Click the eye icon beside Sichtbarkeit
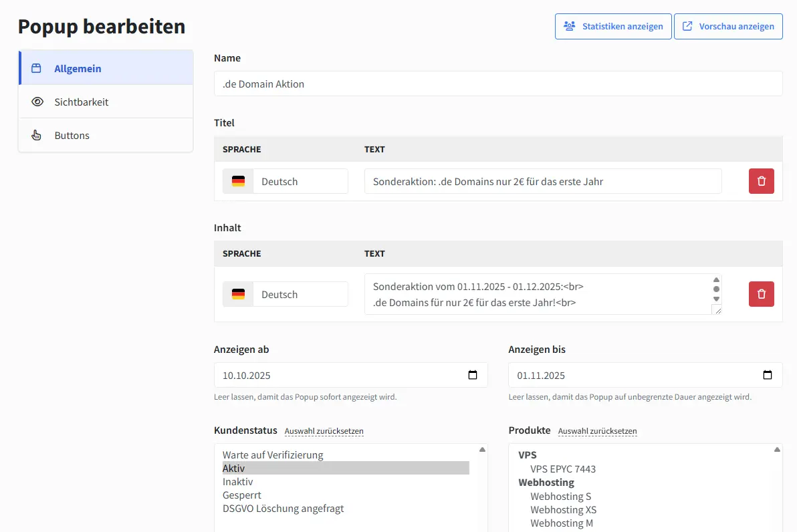Image resolution: width=797 pixels, height=532 pixels. [37, 102]
